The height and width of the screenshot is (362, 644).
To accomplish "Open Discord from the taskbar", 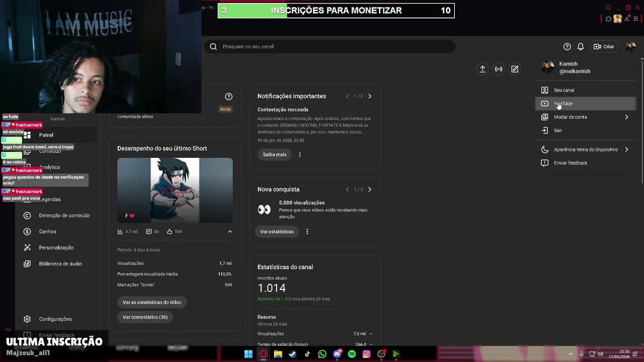I will pyautogui.click(x=337, y=354).
